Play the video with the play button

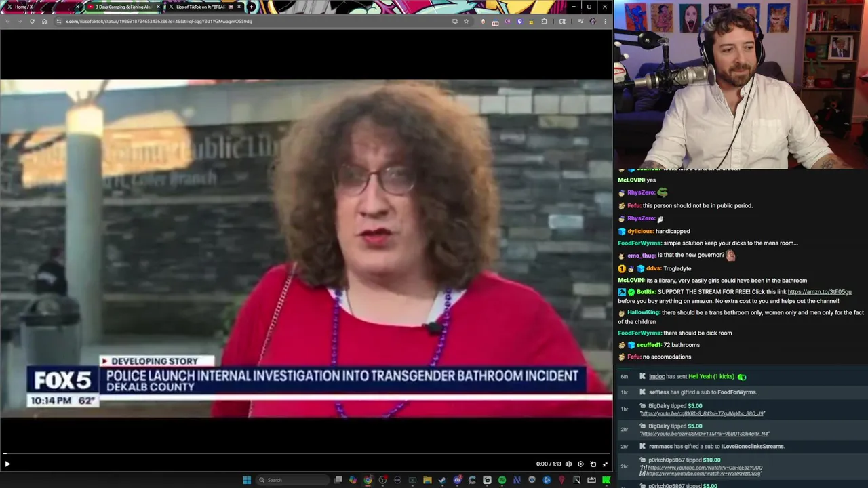7,464
